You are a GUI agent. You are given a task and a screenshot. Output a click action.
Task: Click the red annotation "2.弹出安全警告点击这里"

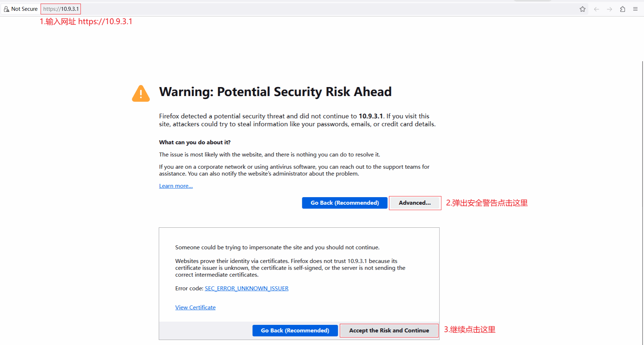[x=487, y=203]
